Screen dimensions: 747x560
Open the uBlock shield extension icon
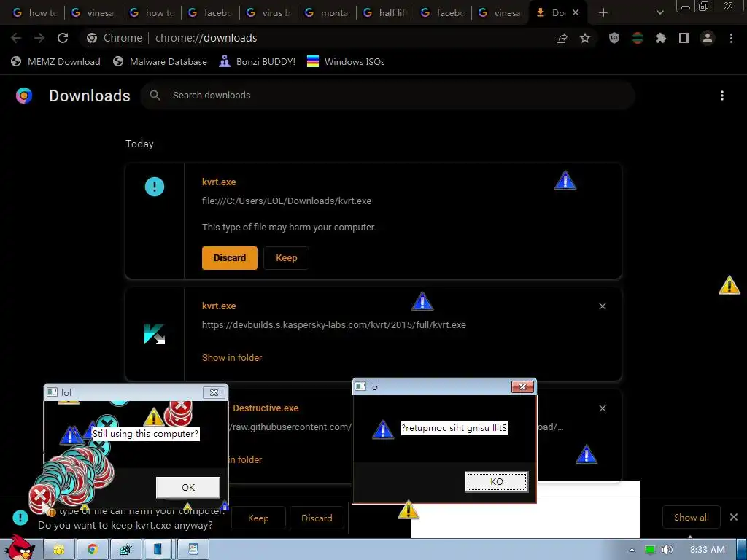click(x=614, y=38)
